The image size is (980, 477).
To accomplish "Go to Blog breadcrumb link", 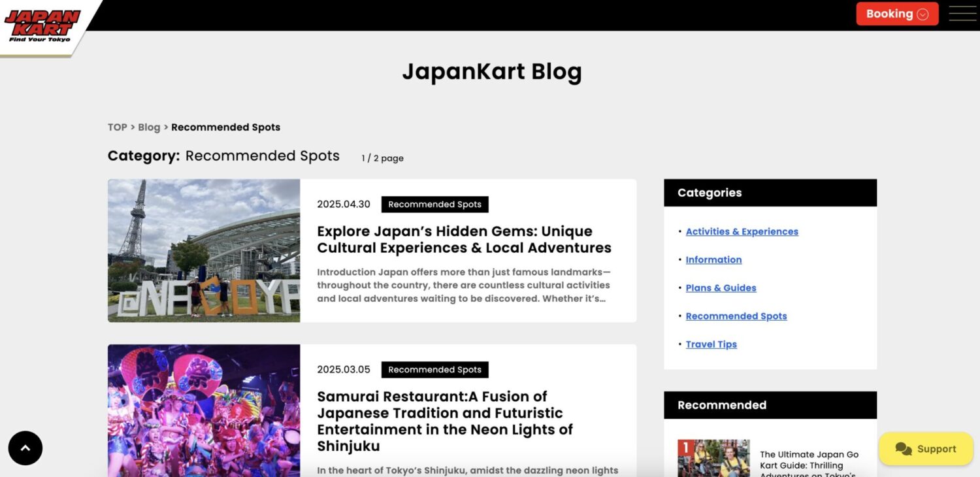I will point(149,127).
